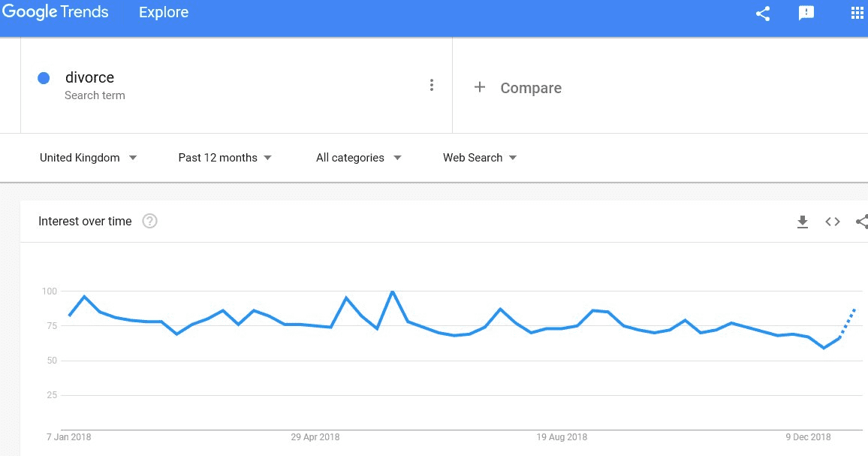Click the plus icon beside Compare
Viewport: 868px width, 456px height.
(x=480, y=88)
